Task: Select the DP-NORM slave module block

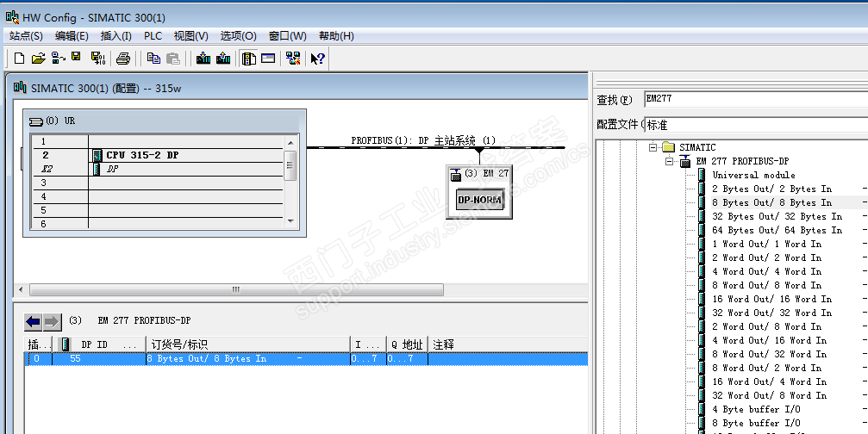Action: tap(479, 200)
